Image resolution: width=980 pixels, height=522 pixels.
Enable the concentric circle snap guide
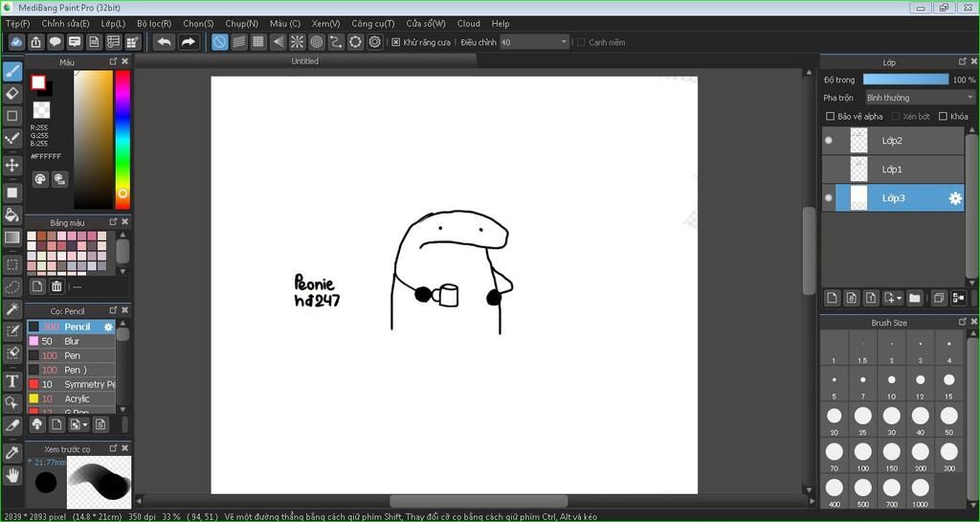coord(317,42)
